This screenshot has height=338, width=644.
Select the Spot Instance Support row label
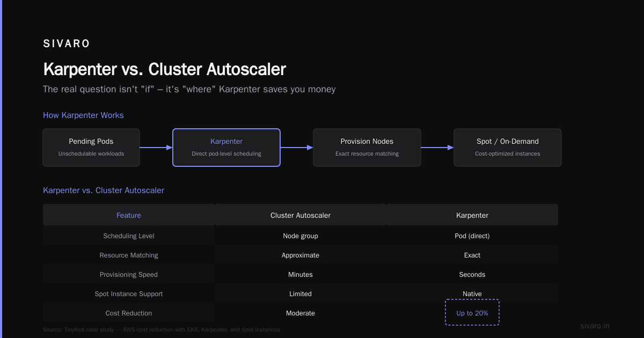pos(129,294)
